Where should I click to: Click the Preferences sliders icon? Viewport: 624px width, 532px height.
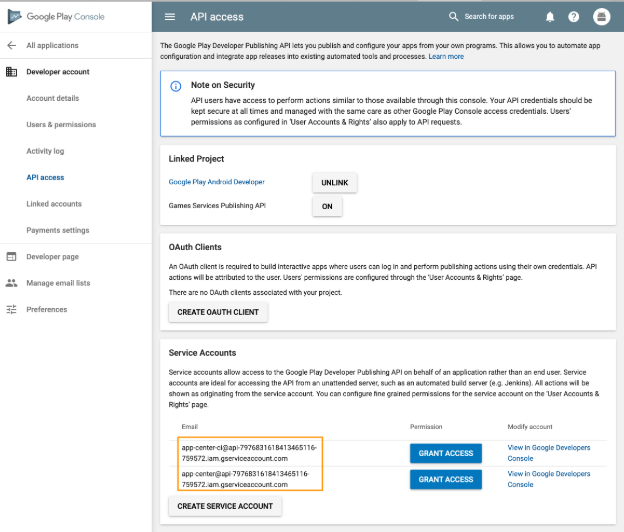[12, 309]
